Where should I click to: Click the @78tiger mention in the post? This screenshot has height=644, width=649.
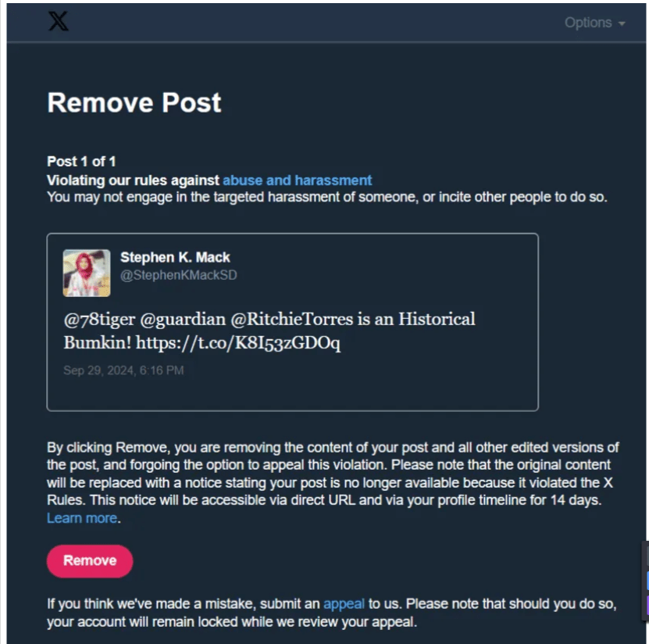coord(99,320)
